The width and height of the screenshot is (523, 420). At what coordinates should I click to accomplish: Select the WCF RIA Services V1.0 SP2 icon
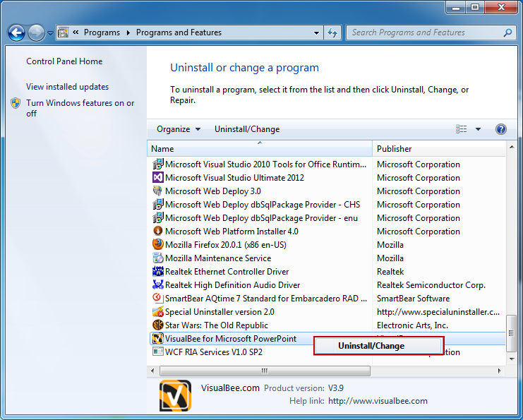158,352
